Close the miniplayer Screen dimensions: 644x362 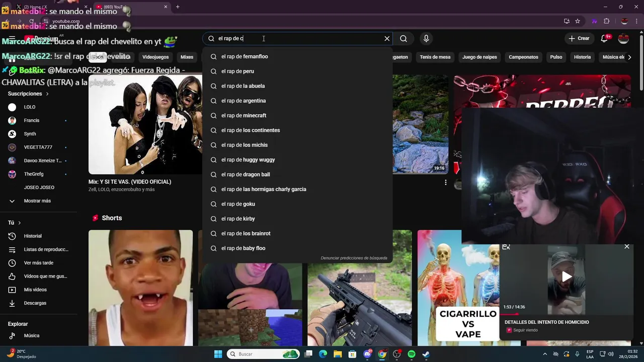click(627, 246)
